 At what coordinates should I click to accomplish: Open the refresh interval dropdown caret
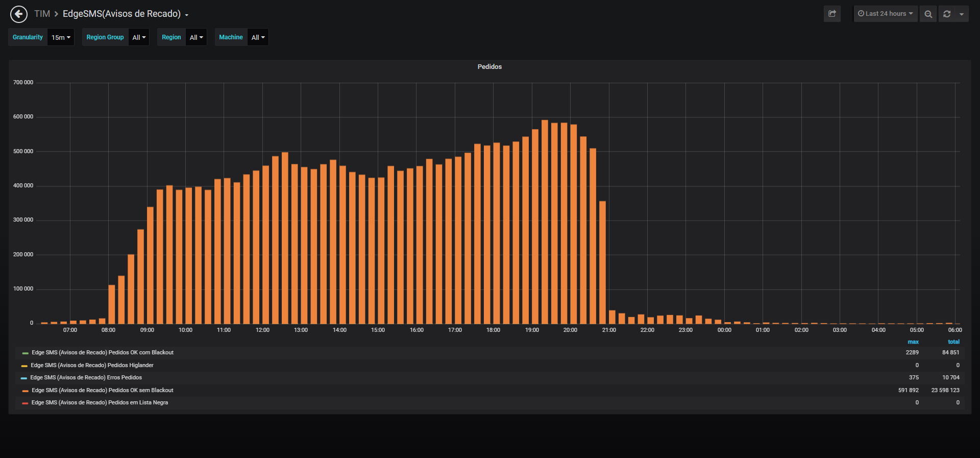pos(962,14)
